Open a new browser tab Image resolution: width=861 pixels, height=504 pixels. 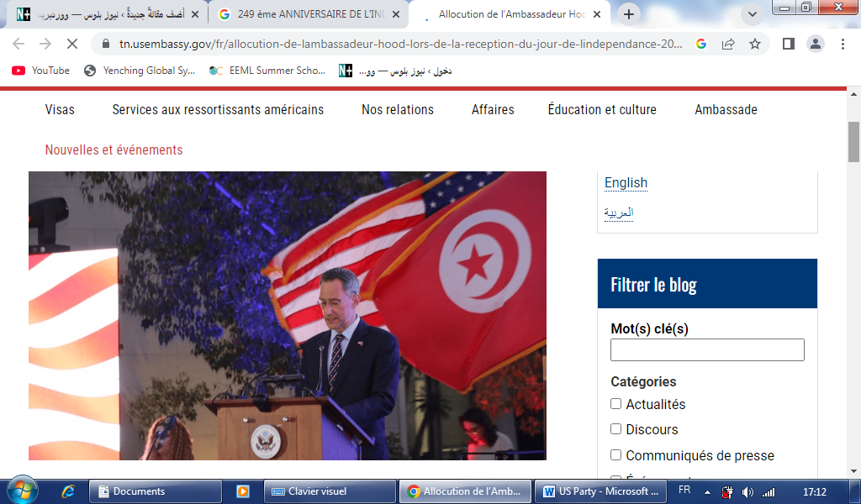(x=629, y=14)
